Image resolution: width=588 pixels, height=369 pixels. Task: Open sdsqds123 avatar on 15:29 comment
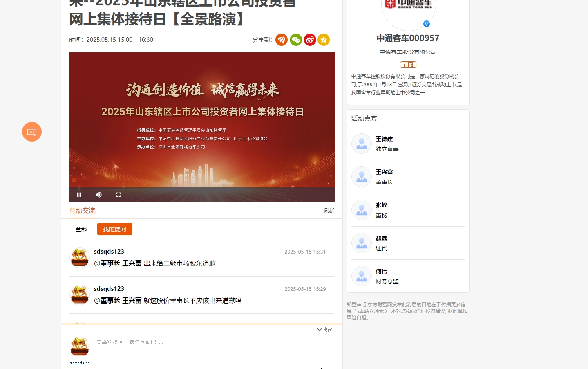pyautogui.click(x=80, y=295)
